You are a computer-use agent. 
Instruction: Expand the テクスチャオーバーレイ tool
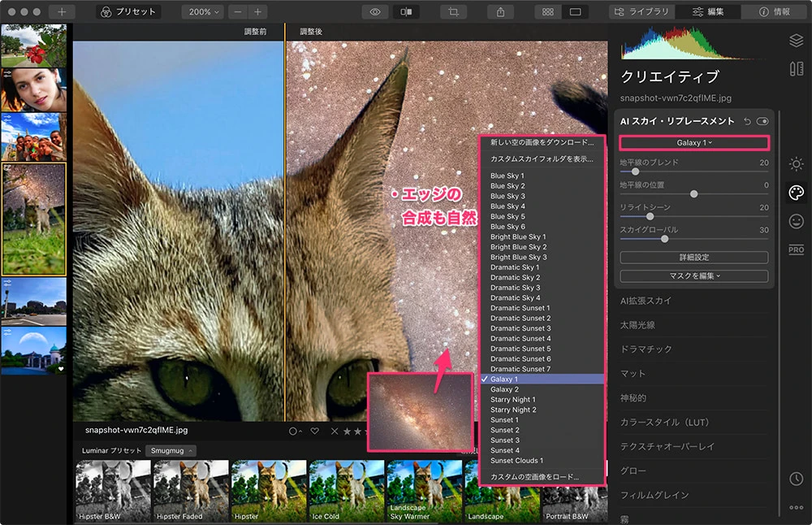coord(667,446)
